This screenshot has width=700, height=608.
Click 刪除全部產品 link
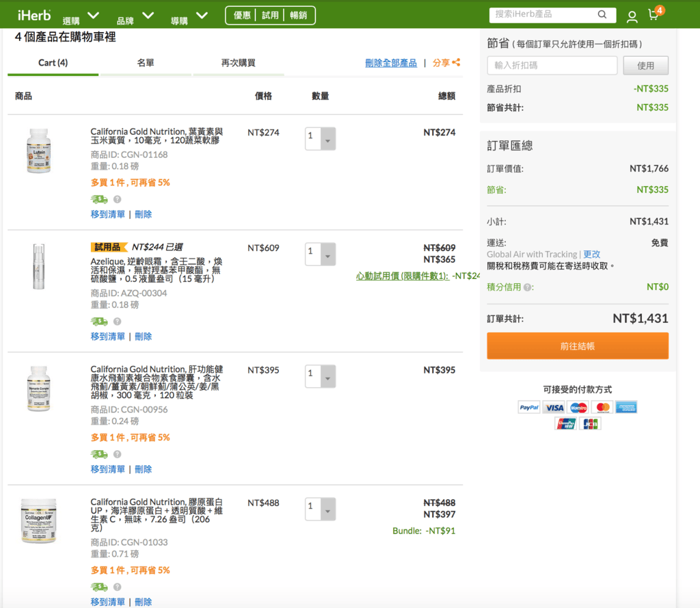[x=391, y=63]
